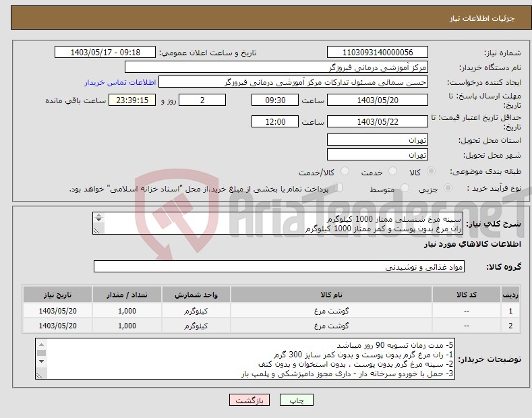Click down arrow of buyer notes scrollbar

click(41, 361)
